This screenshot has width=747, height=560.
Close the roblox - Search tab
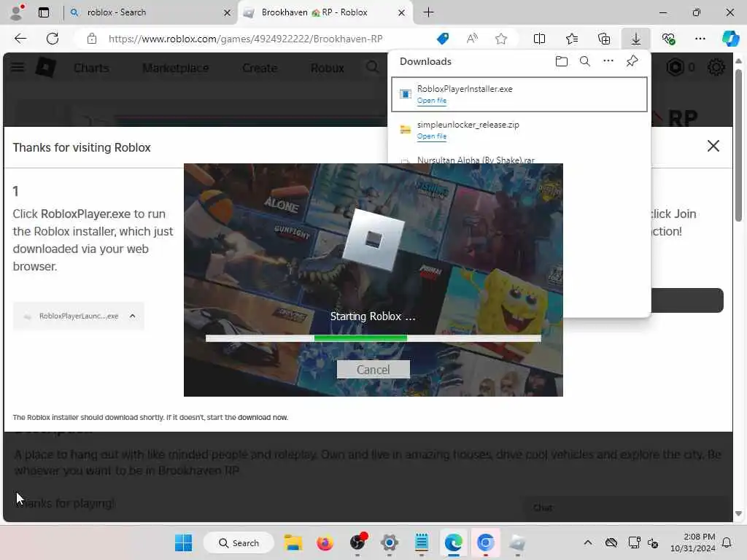(228, 12)
